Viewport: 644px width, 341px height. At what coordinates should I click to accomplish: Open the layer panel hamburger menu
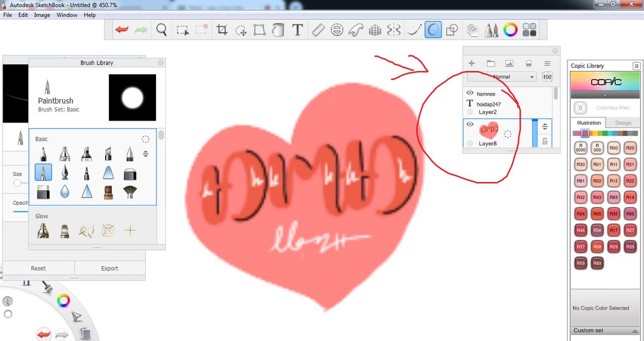pos(547,63)
